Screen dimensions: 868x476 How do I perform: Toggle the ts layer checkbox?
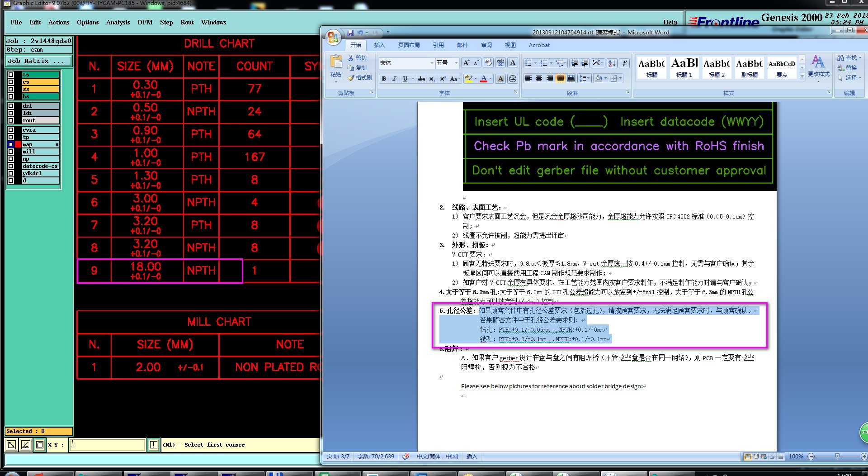(11, 75)
